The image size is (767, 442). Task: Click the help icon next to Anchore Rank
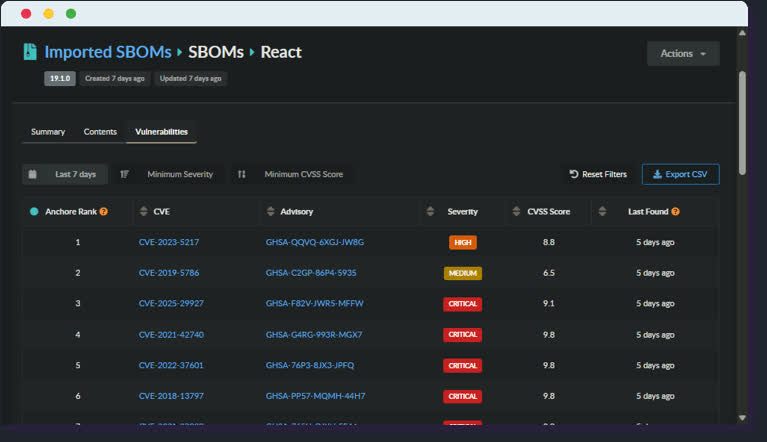[x=103, y=212]
